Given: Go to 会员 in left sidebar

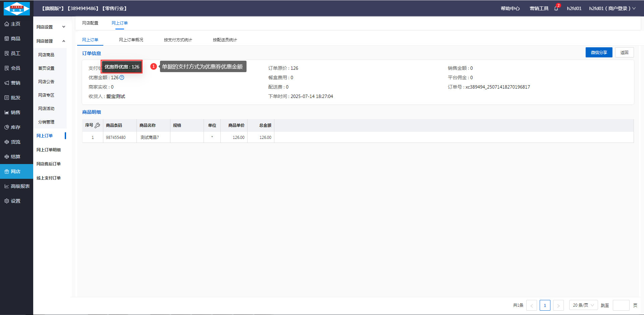Looking at the screenshot, I should 16,68.
